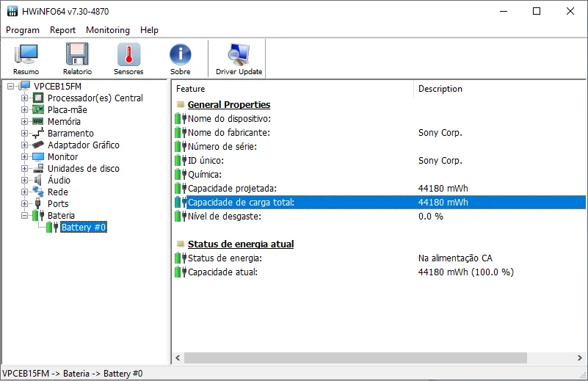The height and width of the screenshot is (381, 588).
Task: Click the Rede network icon
Action: pyautogui.click(x=38, y=192)
